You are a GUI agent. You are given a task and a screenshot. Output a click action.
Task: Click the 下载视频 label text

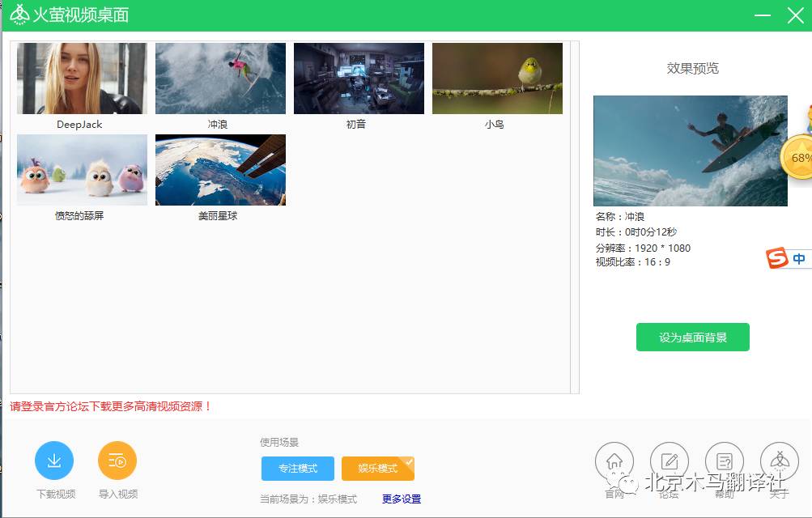(x=56, y=494)
